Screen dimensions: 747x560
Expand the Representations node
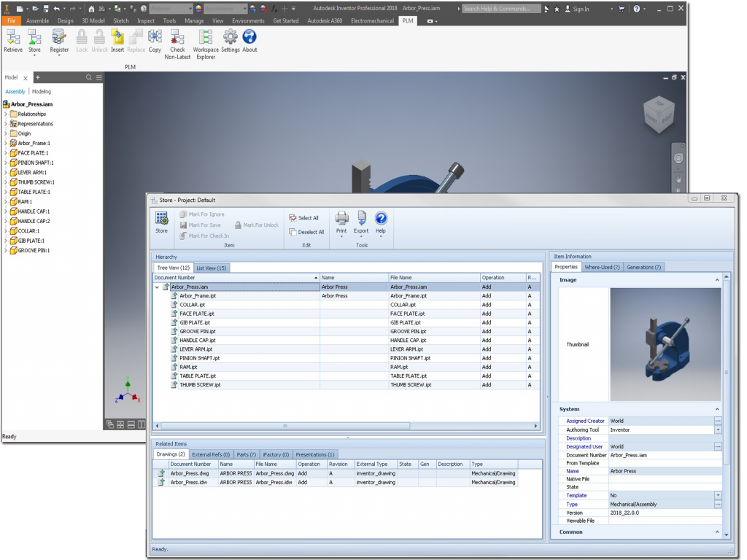click(6, 124)
